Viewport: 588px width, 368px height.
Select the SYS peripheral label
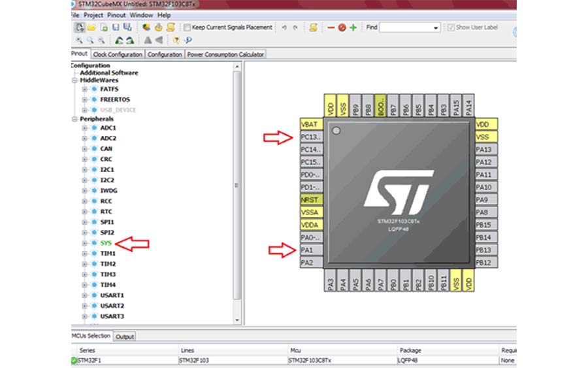(x=106, y=243)
